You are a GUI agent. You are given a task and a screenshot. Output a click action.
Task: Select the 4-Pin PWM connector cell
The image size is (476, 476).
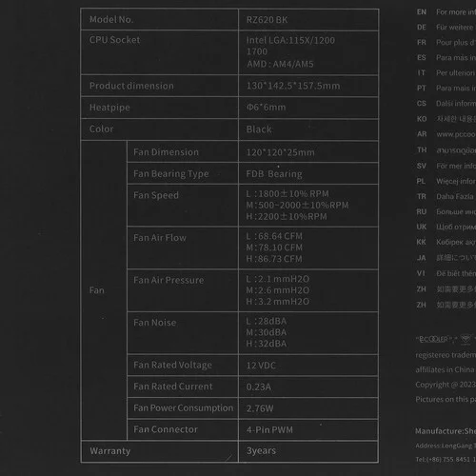tap(308, 430)
